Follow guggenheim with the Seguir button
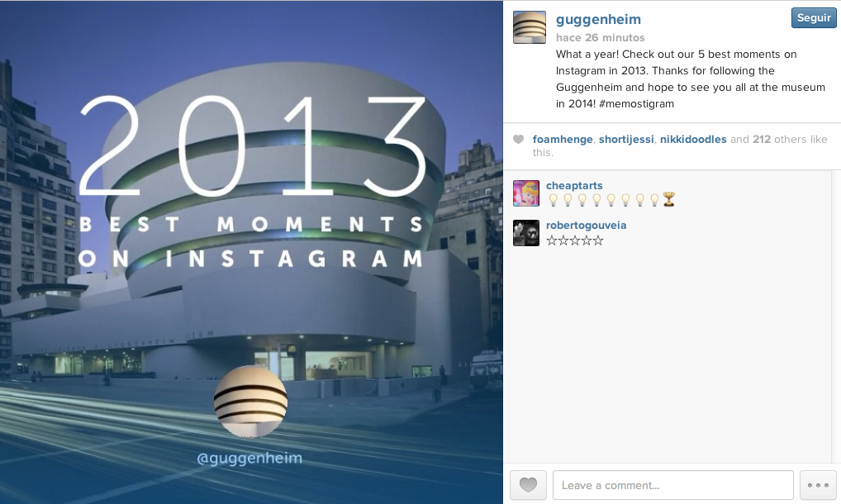 (814, 17)
